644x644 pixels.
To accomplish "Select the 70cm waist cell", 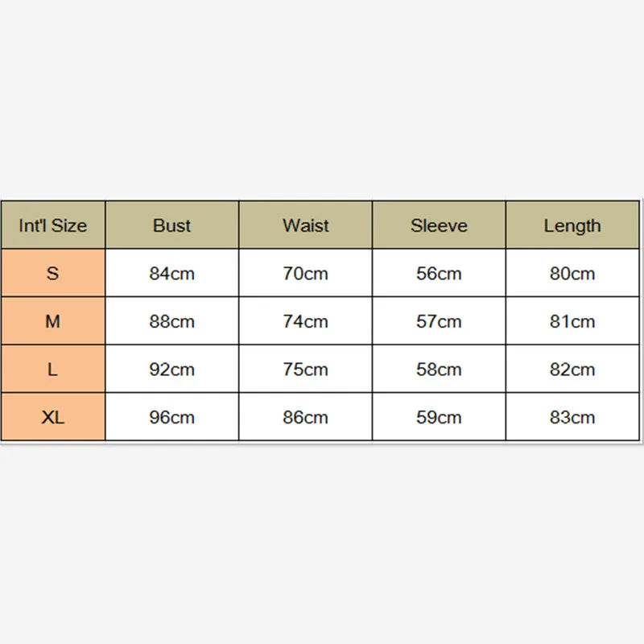I will pyautogui.click(x=305, y=273).
